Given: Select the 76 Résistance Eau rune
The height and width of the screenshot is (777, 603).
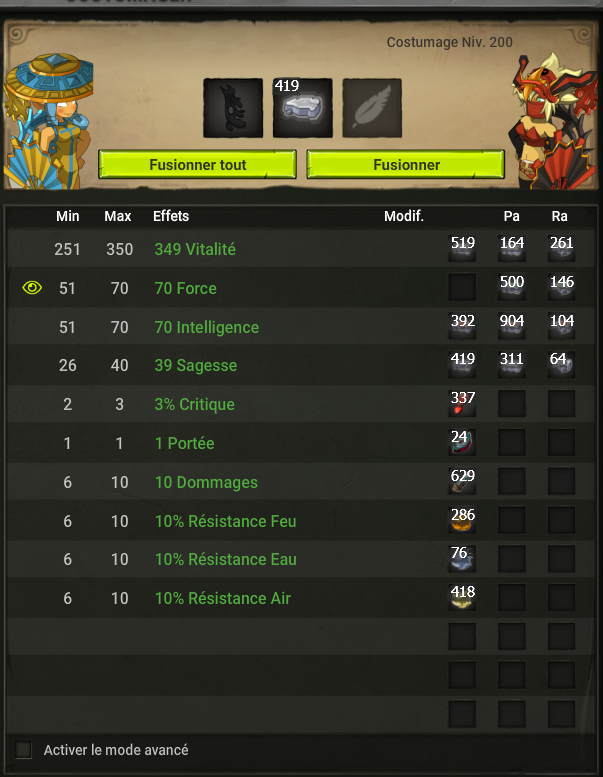Looking at the screenshot, I should pos(462,558).
